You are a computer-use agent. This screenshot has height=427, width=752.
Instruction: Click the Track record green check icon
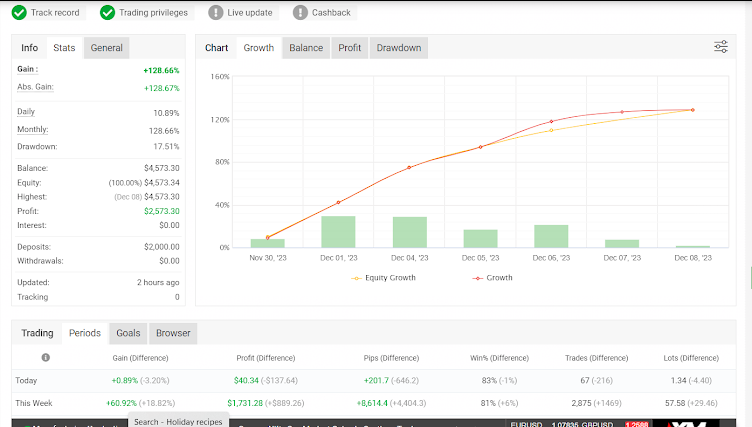[x=19, y=12]
